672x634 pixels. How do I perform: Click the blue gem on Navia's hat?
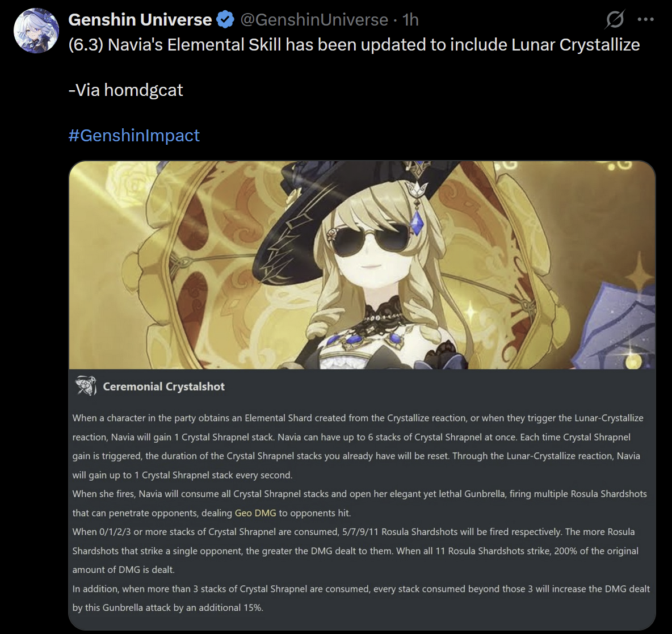point(416,224)
